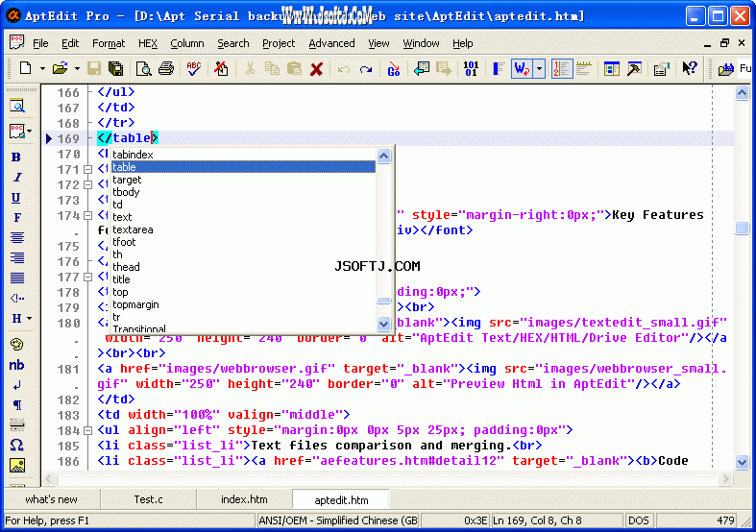This screenshot has height=532, width=756.
Task: Collapse fold at line 177
Action: tap(87, 278)
